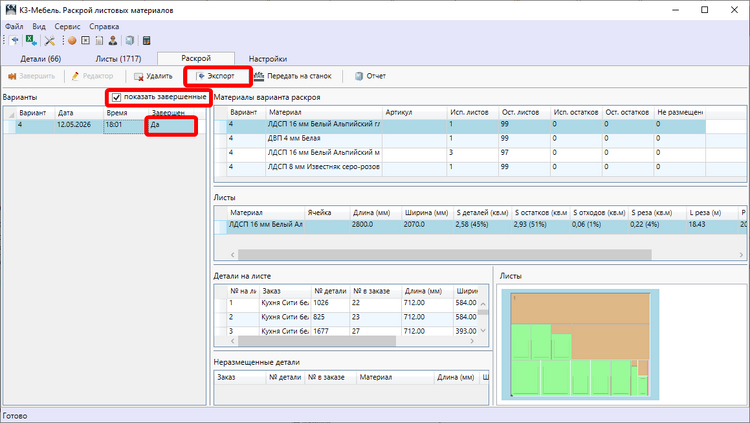This screenshot has height=423, width=750.
Task: Click the L реза (м) column header
Action: click(711, 213)
